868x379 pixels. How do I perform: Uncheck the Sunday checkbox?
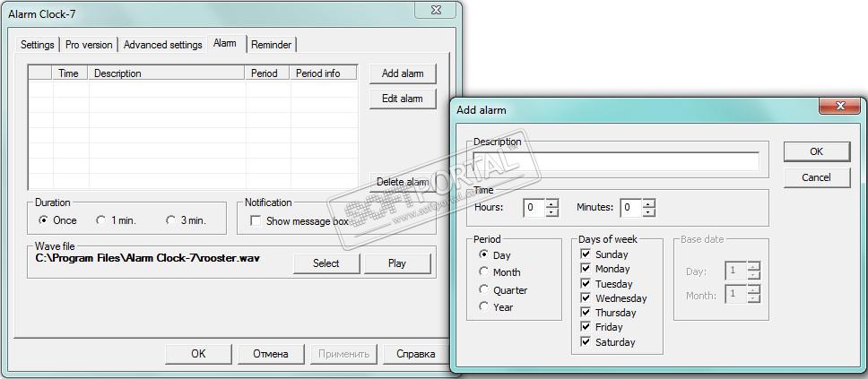click(586, 254)
